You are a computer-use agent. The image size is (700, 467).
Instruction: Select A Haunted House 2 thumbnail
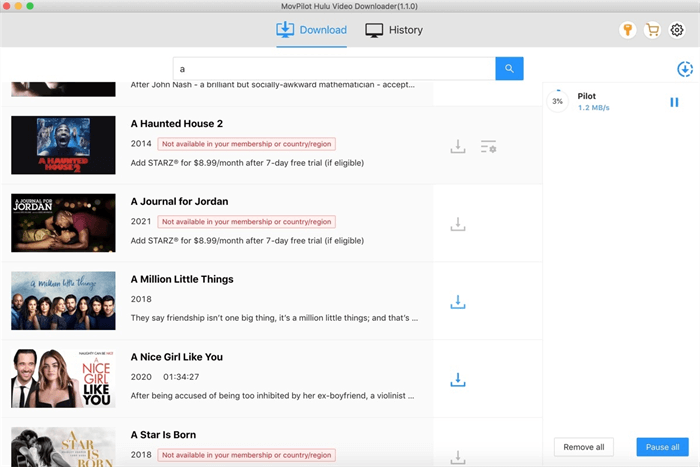pos(63,145)
